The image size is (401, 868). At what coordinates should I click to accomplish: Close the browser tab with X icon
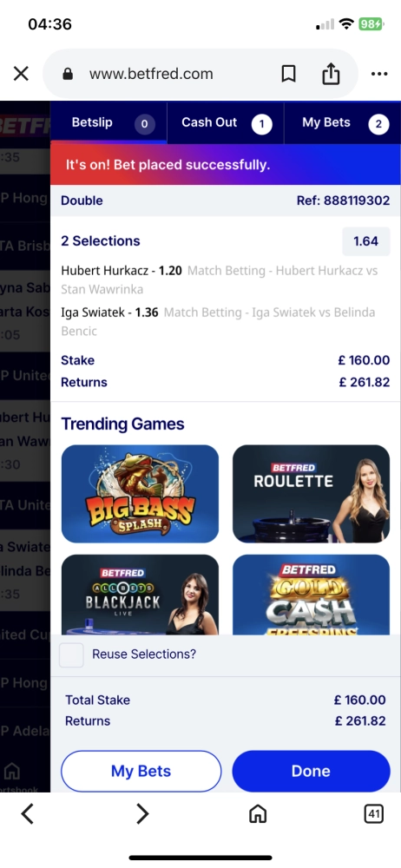[21, 74]
